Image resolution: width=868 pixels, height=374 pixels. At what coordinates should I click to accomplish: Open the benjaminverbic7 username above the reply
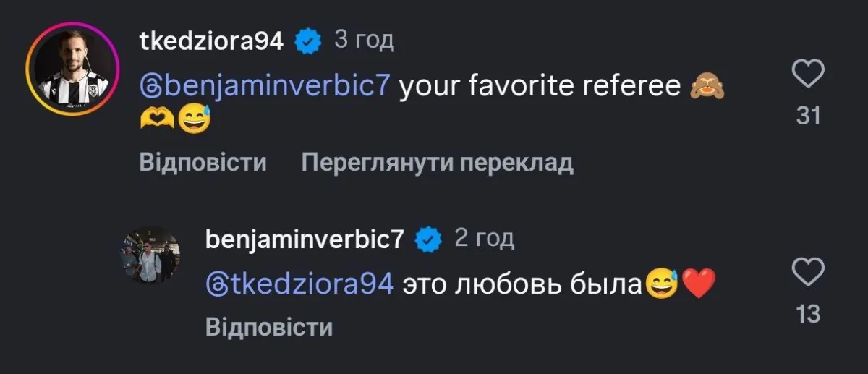click(305, 241)
